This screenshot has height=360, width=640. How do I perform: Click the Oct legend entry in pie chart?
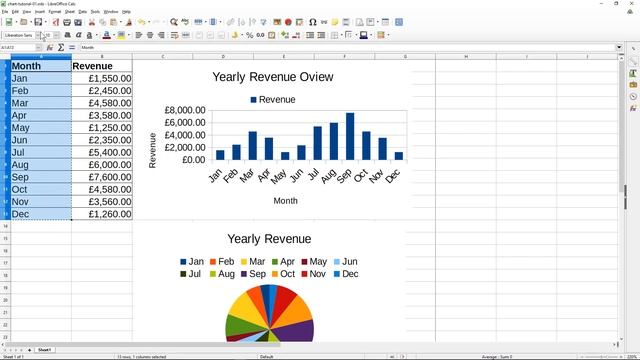coord(283,274)
